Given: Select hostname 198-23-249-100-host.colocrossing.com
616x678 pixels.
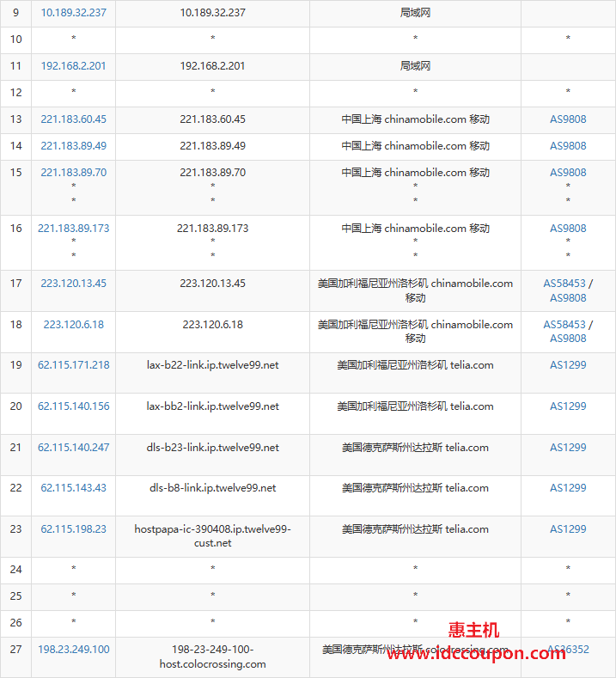Looking at the screenshot, I should (213, 657).
